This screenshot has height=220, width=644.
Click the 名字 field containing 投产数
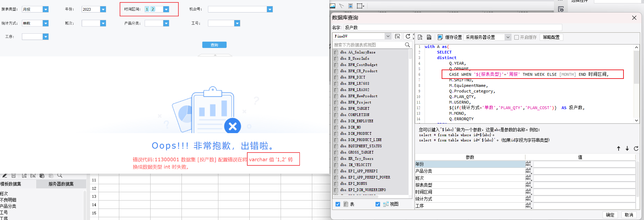pos(453,27)
